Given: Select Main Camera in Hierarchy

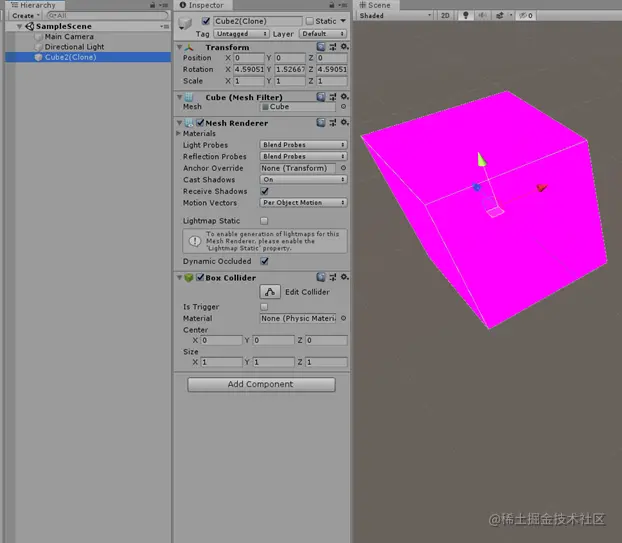Looking at the screenshot, I should [x=69, y=36].
